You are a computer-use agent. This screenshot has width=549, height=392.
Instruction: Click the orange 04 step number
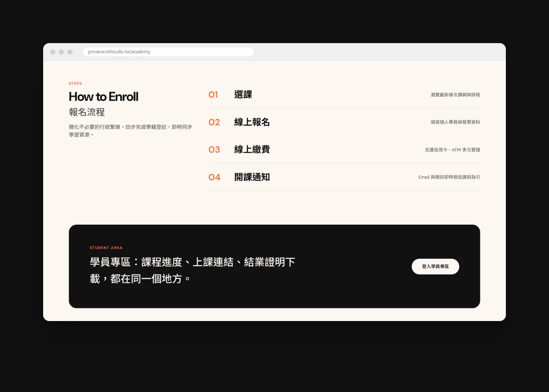(215, 177)
